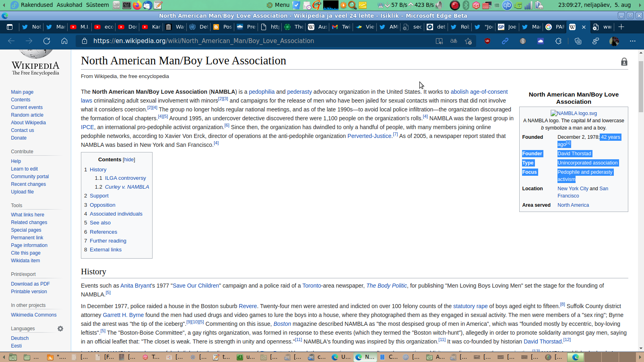Viewport: 644px width, 362px height.
Task: Open the qBittorrent tray icon
Action: [507, 5]
